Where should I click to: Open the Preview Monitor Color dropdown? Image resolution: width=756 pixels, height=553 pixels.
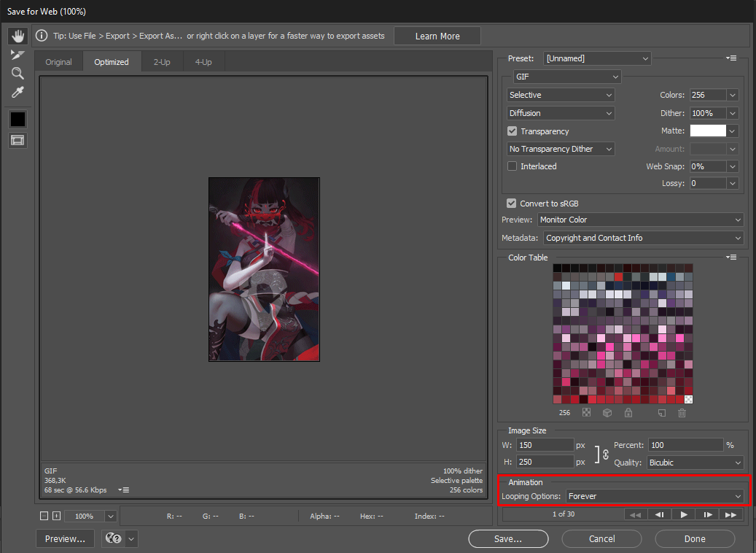click(640, 220)
